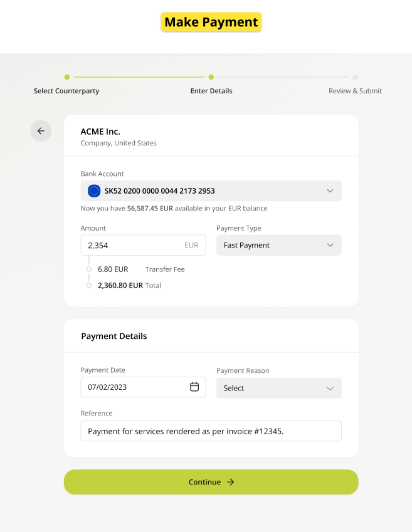Screen dimensions: 412x532
Task: Click the progress bar between first steps
Action: (139, 77)
